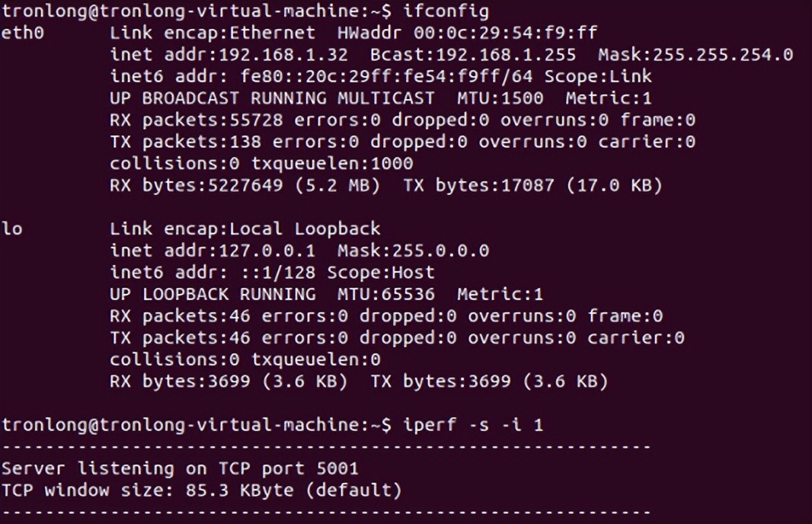Click the loopback address 127.0.0.1

pyautogui.click(x=267, y=251)
